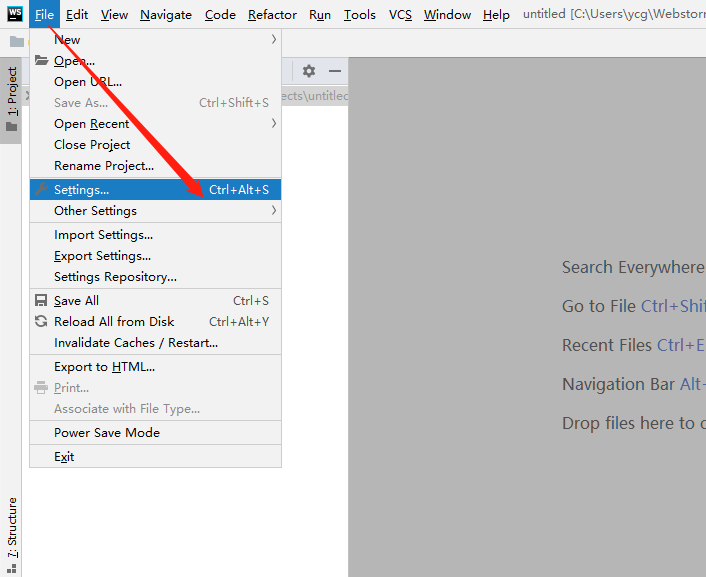Open Settings Repository... menu entry
Screen dimensions: 706x577
click(155, 277)
